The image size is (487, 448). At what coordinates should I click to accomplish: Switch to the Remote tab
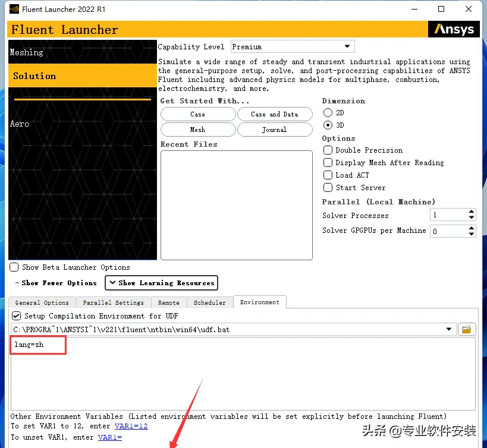click(x=169, y=302)
